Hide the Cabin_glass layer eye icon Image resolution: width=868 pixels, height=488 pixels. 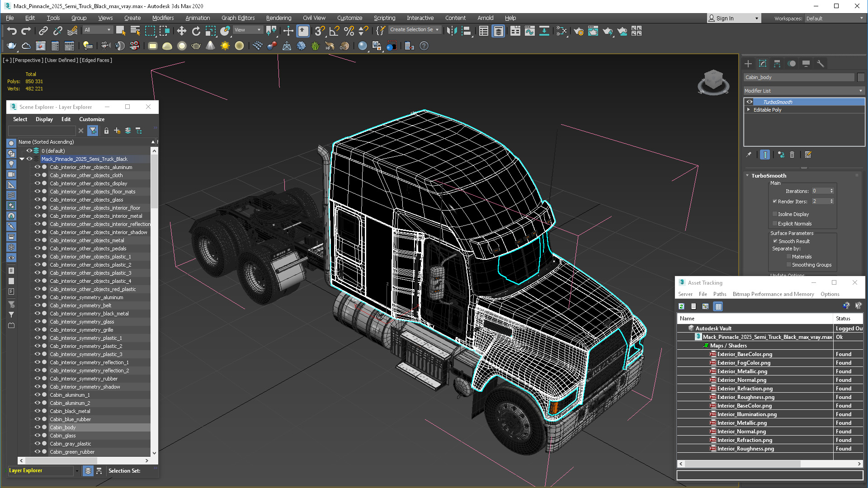coord(38,436)
